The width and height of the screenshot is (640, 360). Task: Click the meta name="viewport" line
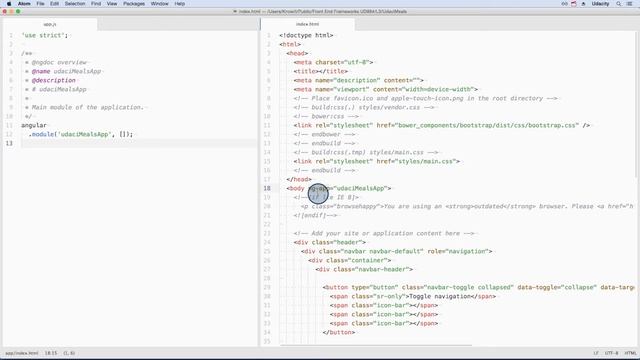385,89
